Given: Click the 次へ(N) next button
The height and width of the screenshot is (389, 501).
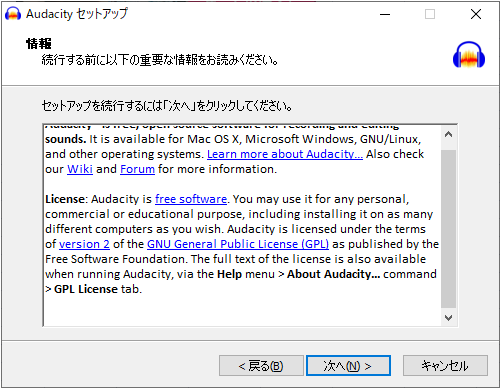Looking at the screenshot, I should coord(348,366).
